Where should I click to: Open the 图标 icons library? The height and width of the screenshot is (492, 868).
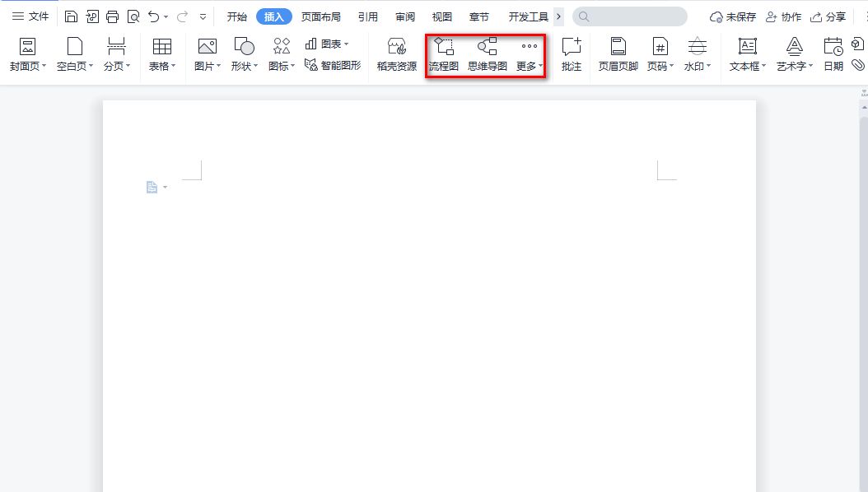281,54
